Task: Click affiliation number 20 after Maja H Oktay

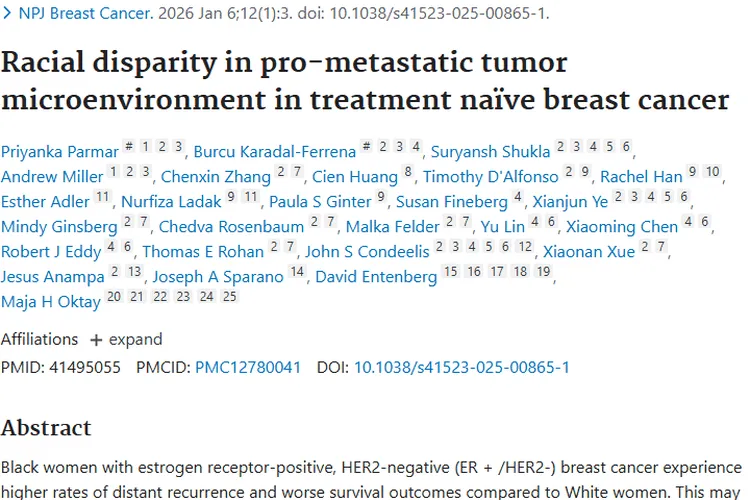Action: 114,297
